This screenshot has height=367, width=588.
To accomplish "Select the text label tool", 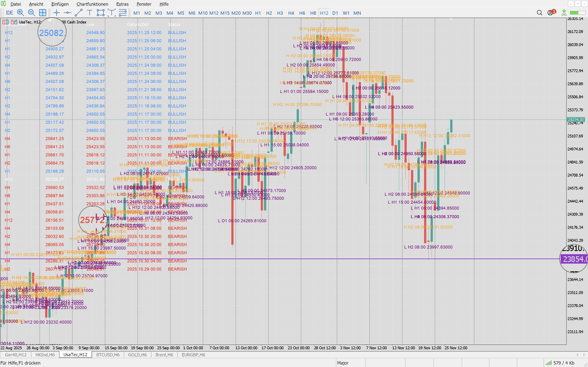I will [89, 13].
